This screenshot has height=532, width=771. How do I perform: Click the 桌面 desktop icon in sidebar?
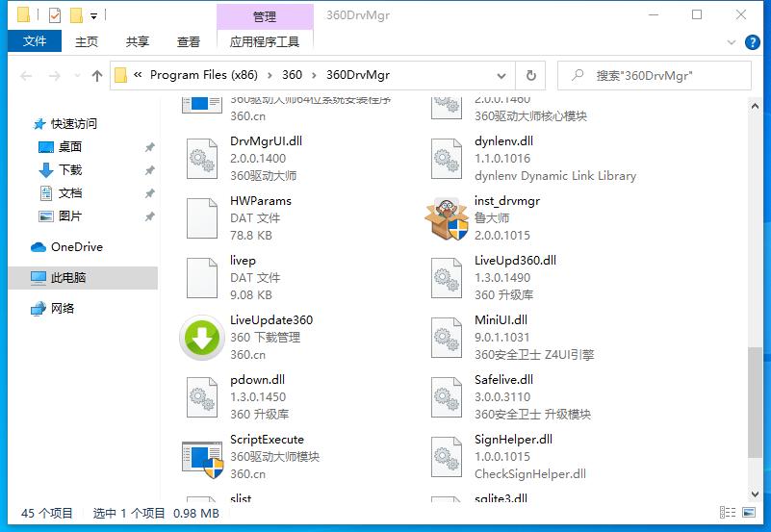46,147
